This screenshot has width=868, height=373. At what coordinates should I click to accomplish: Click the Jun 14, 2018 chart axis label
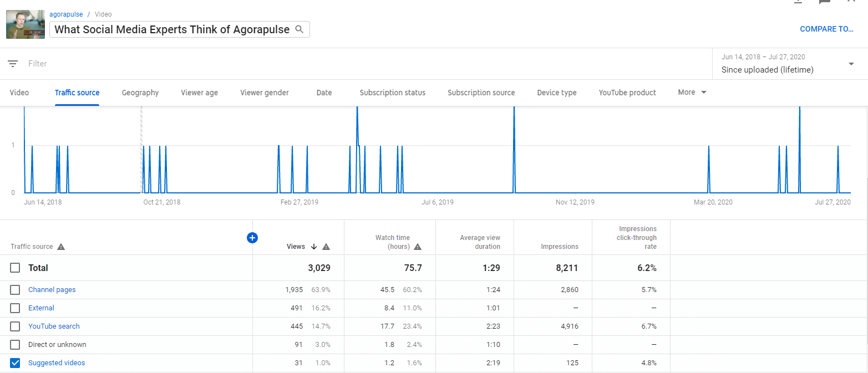pos(43,202)
